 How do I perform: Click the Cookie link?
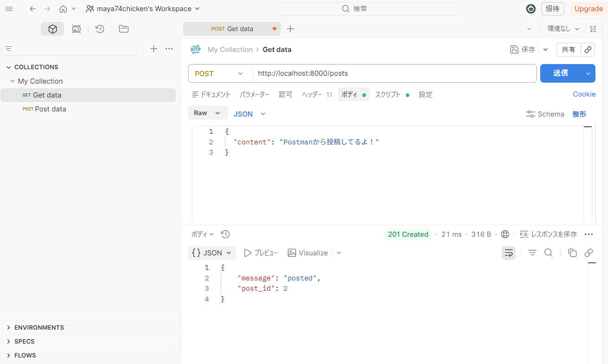click(584, 94)
